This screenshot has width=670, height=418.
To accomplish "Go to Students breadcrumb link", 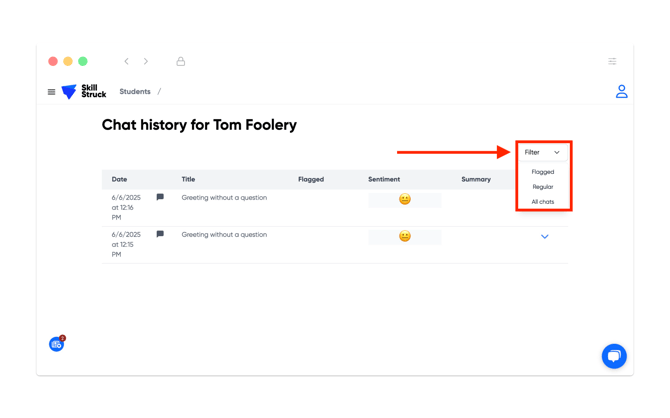I will [x=135, y=91].
